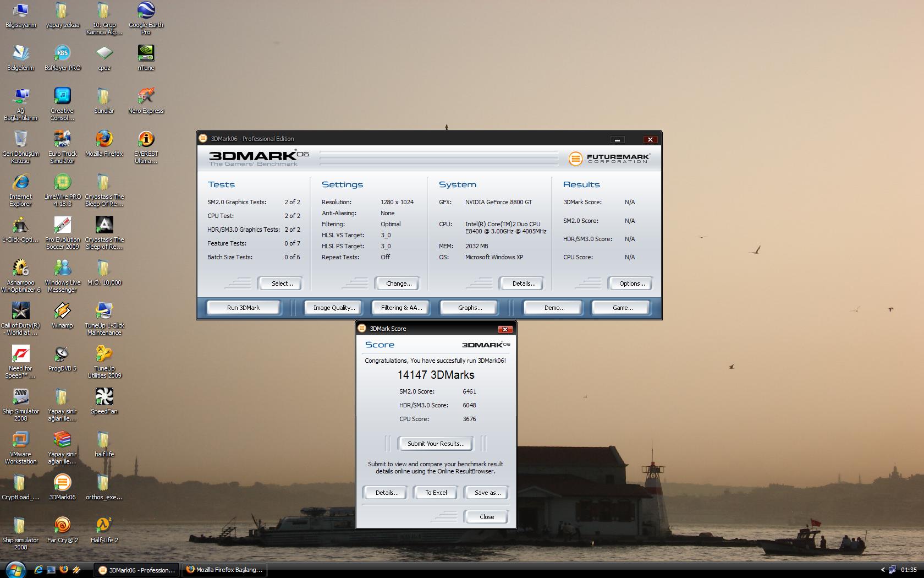
Task: Click the Firefox quick launch icon
Action: click(64, 570)
